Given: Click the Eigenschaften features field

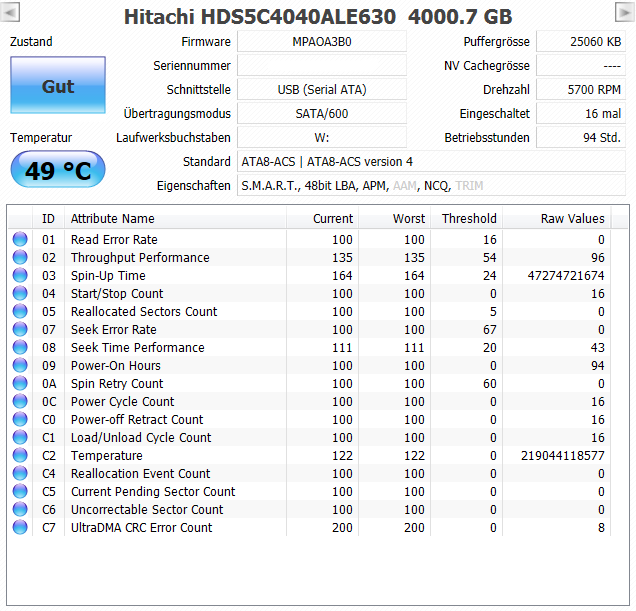Looking at the screenshot, I should pyautogui.click(x=432, y=185).
